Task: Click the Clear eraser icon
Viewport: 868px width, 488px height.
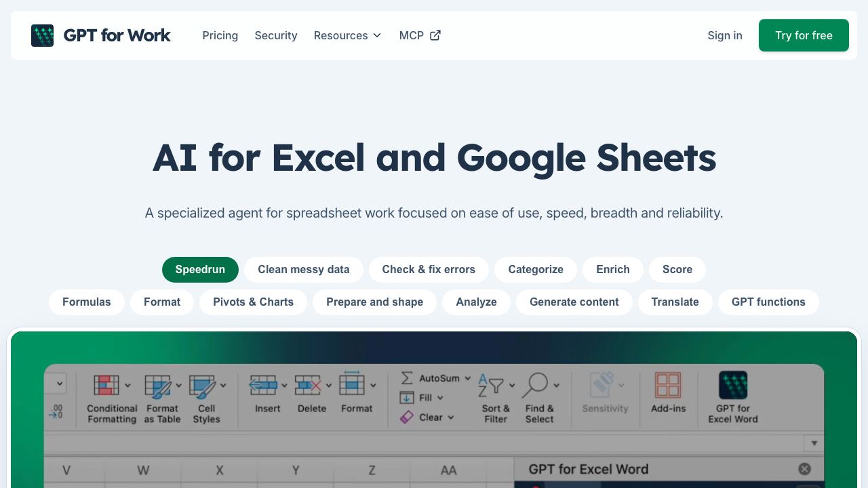Action: [x=407, y=418]
